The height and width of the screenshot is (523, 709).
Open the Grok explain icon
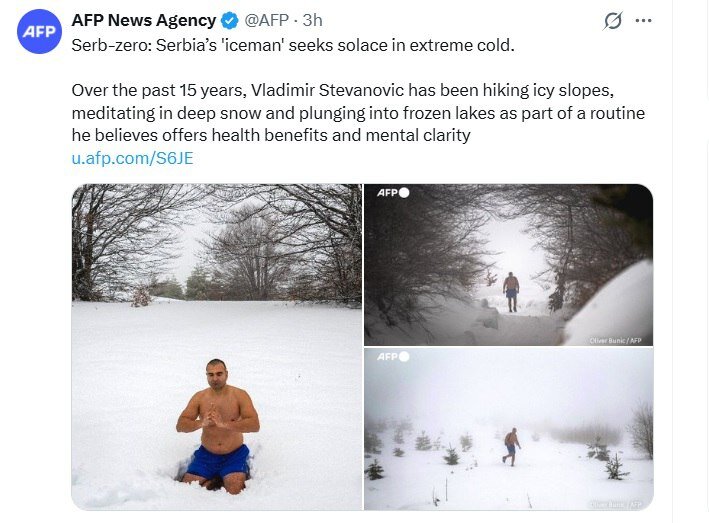point(613,21)
